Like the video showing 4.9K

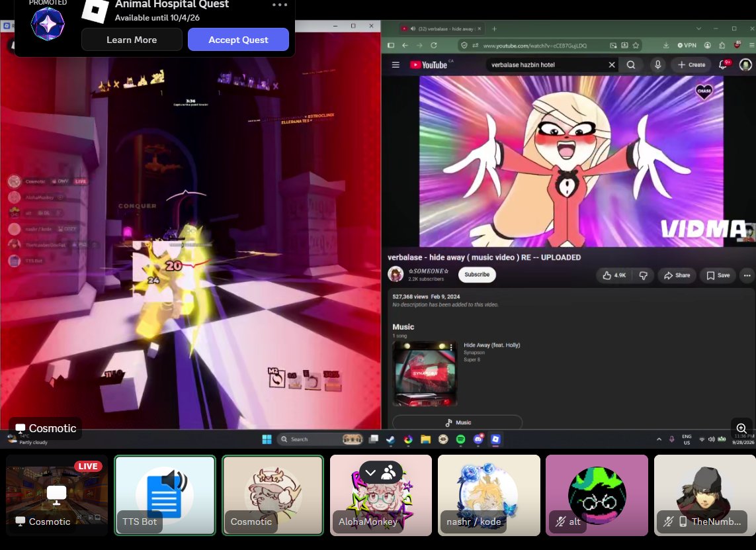point(614,275)
